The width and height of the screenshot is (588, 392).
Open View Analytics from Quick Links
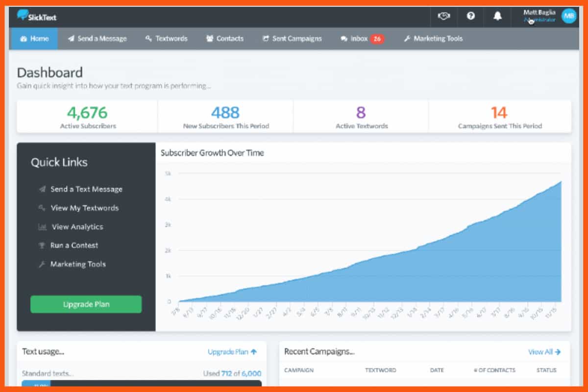pyautogui.click(x=76, y=226)
